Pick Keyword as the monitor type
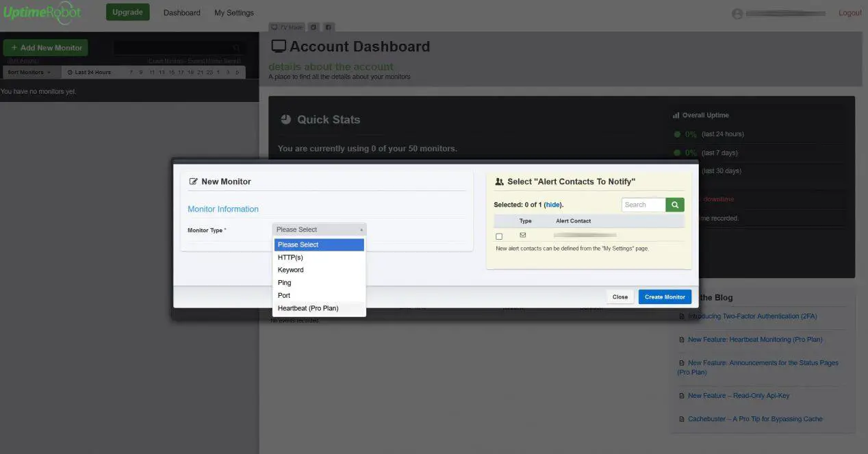The image size is (868, 454). (291, 270)
